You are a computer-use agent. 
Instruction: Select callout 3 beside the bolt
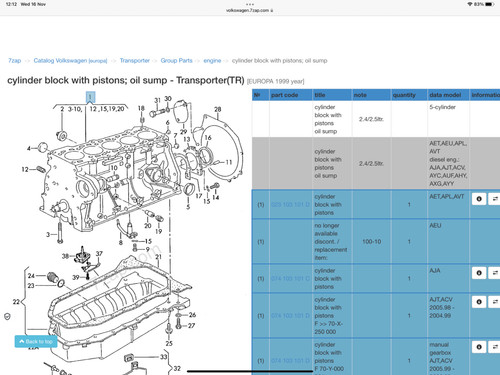pyautogui.click(x=48, y=235)
